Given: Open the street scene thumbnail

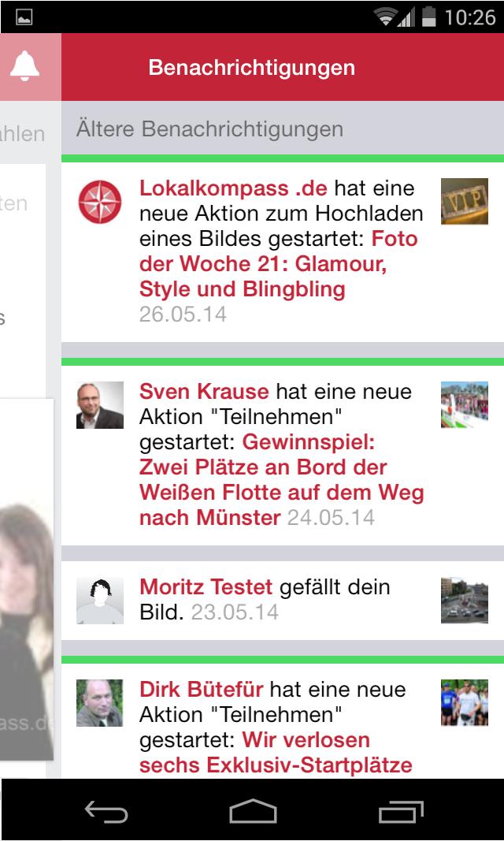Looking at the screenshot, I should 465,601.
